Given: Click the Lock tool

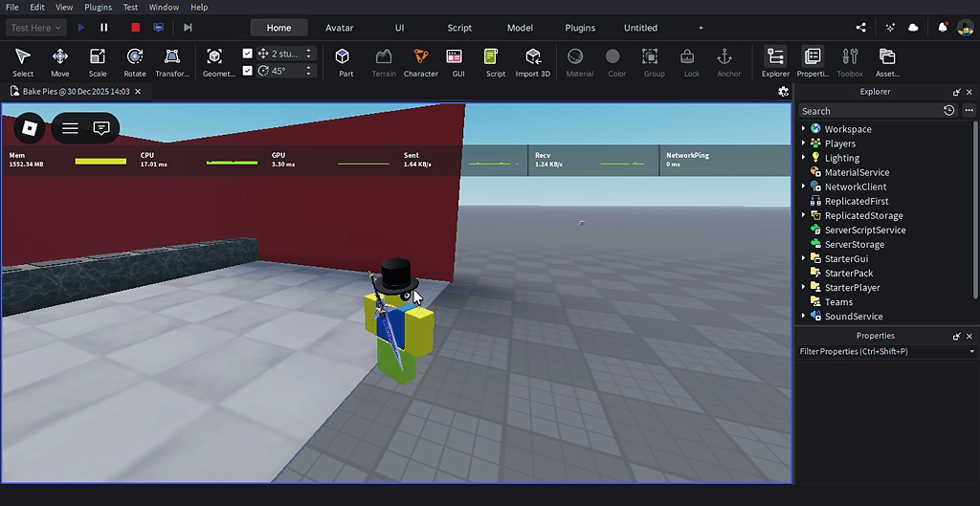Looking at the screenshot, I should [x=691, y=62].
